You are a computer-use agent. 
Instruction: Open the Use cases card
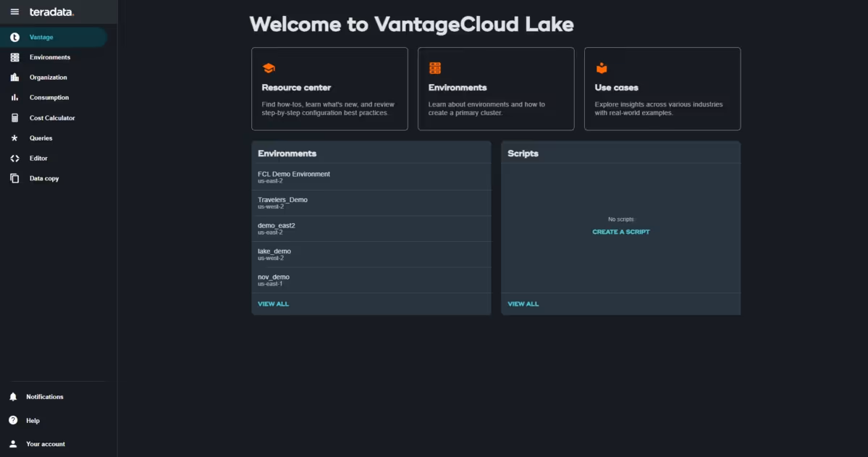coord(662,88)
